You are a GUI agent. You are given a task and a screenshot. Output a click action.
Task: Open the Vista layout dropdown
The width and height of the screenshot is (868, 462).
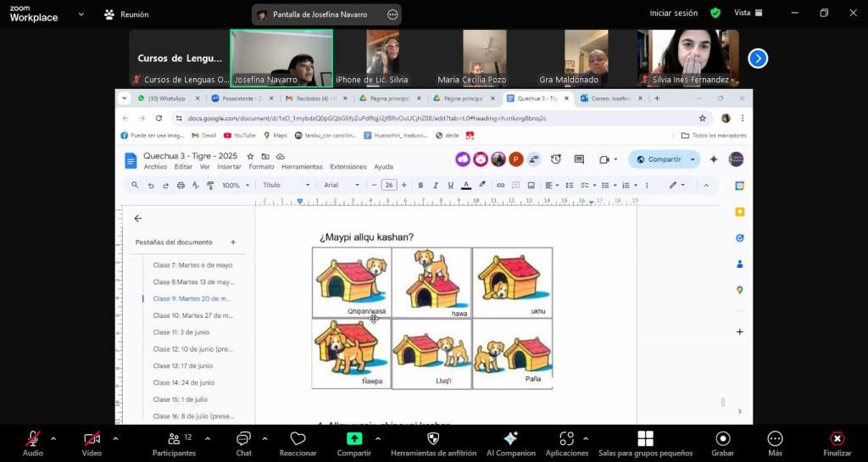(x=748, y=13)
